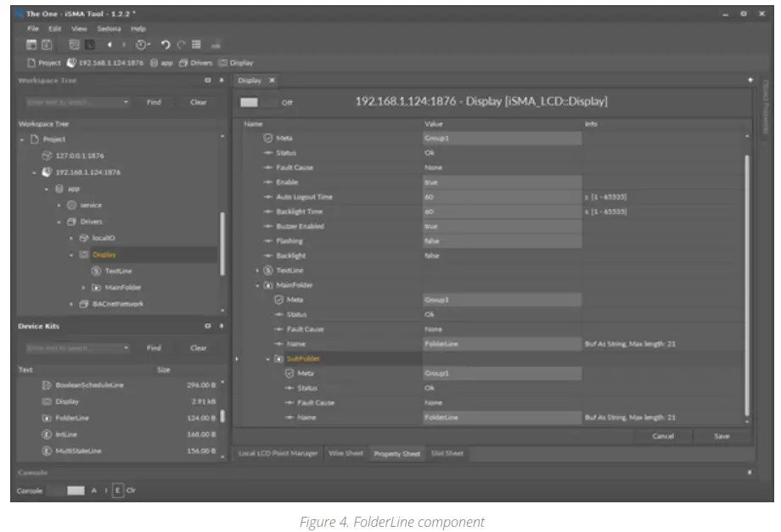Close the Display tab

click(x=272, y=80)
